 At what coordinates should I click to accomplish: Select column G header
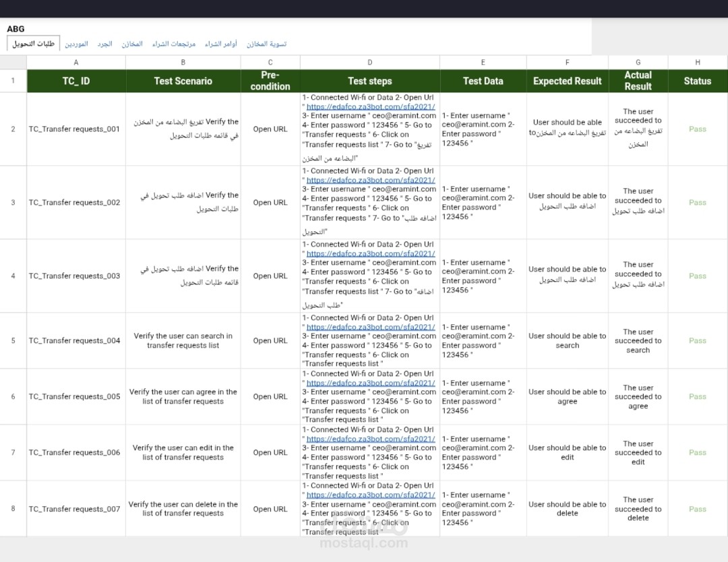pos(638,62)
